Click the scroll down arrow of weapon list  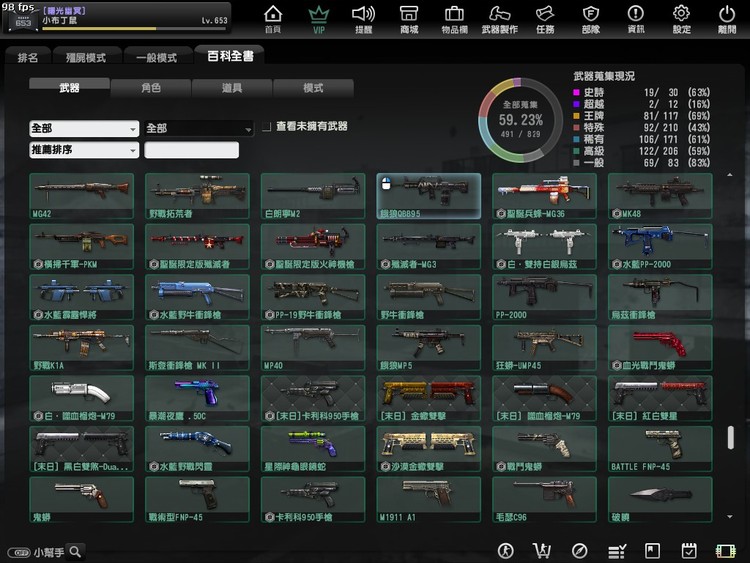(730, 517)
